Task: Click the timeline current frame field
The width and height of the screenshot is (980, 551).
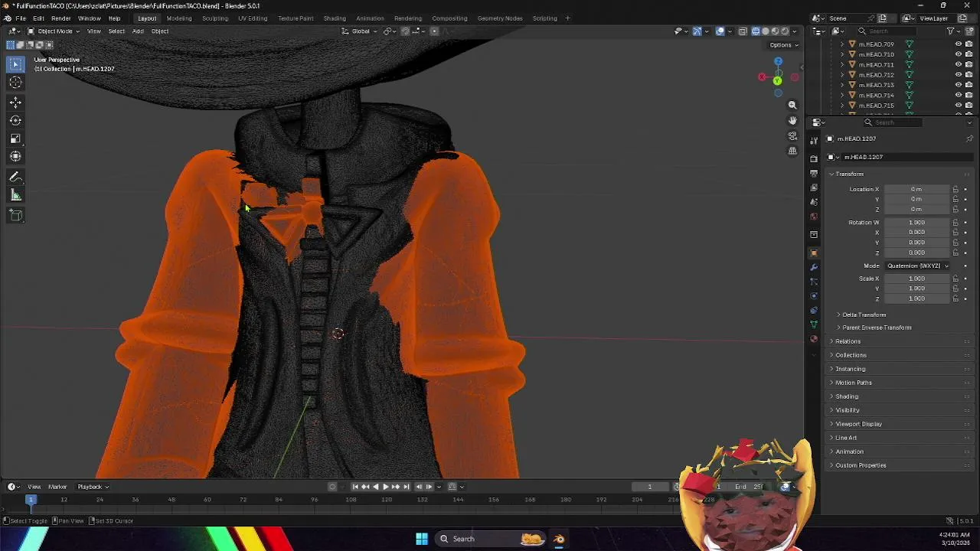Action: (649, 487)
